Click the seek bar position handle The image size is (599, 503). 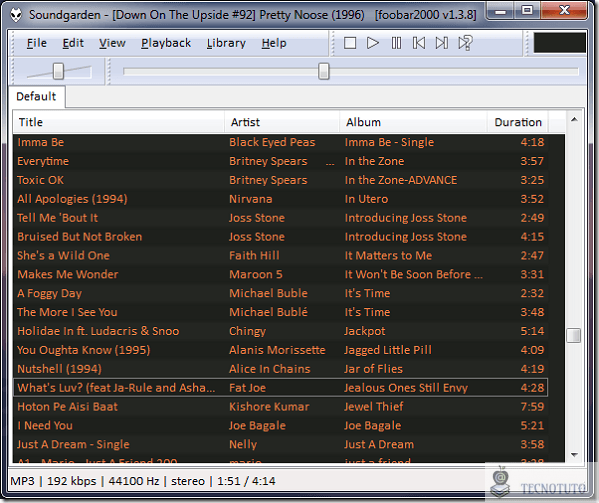(x=324, y=71)
